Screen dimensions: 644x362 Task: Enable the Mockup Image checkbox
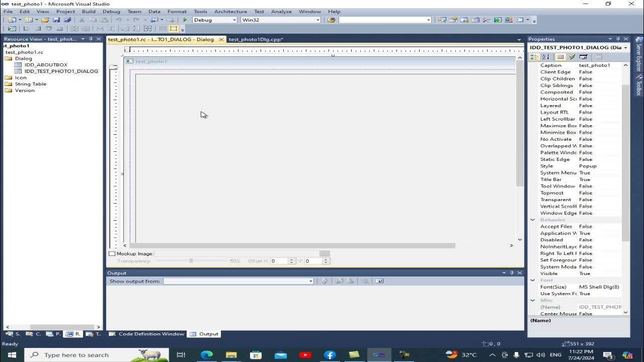pyautogui.click(x=112, y=254)
